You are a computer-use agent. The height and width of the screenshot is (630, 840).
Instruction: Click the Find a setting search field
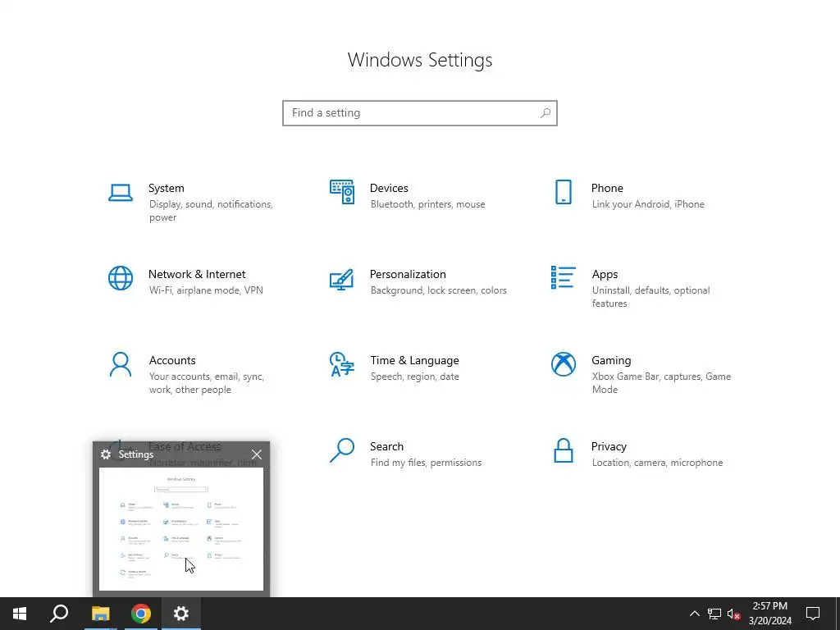[420, 113]
